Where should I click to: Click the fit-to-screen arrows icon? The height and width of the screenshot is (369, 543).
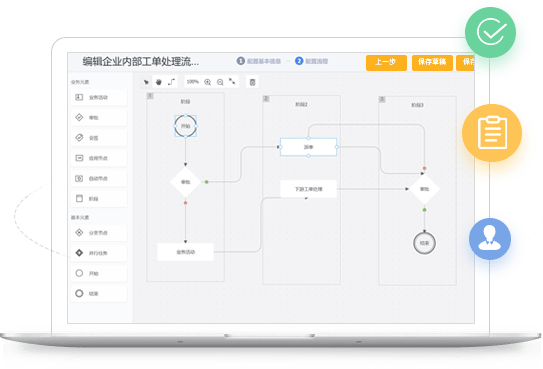[x=232, y=82]
